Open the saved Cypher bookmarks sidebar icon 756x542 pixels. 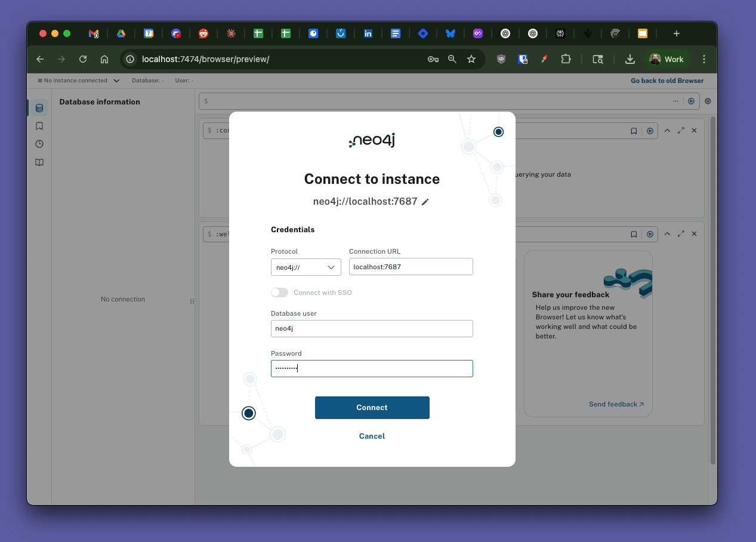[x=39, y=126]
